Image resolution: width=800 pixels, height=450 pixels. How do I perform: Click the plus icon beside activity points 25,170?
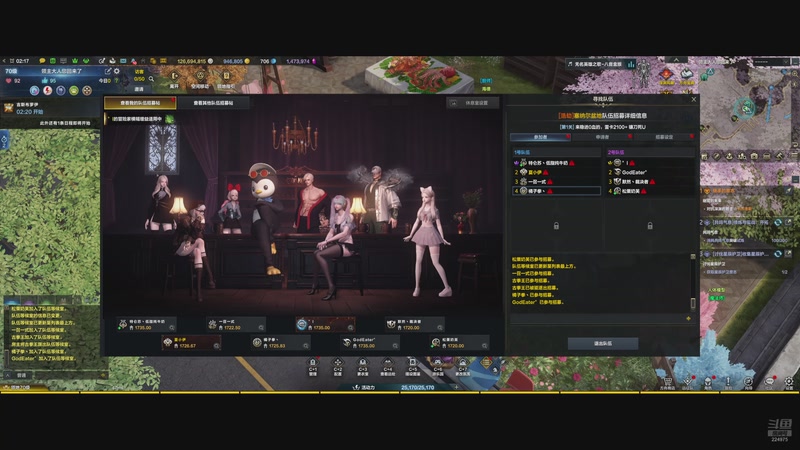(456, 387)
